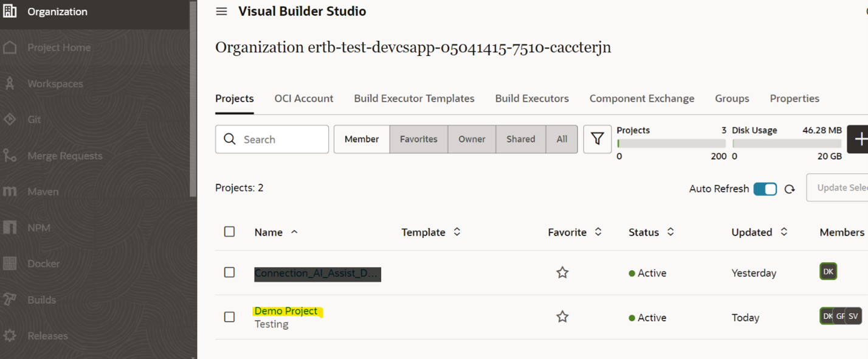Star the Demo Project as favorite

[562, 317]
